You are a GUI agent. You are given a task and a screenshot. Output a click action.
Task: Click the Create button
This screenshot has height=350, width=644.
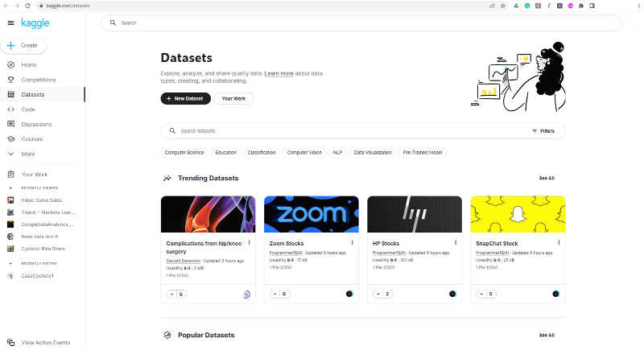coord(23,46)
